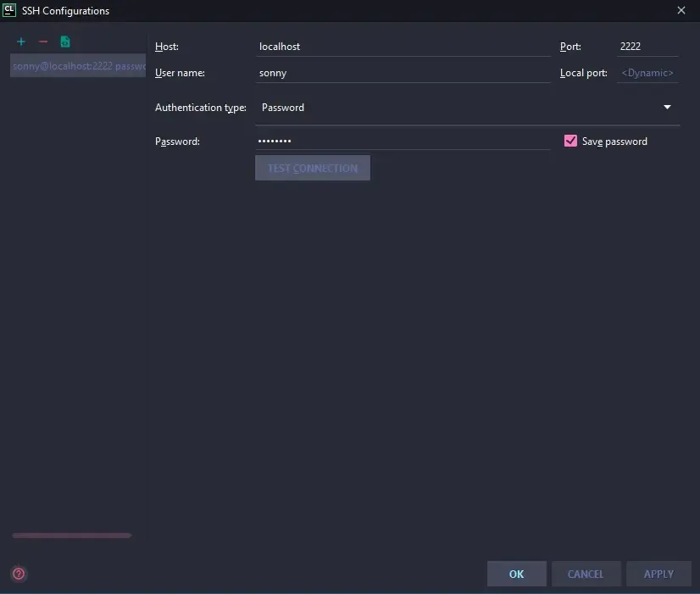Screen dimensions: 700x594
Task: Confirm settings with the OK button
Action: (516, 574)
